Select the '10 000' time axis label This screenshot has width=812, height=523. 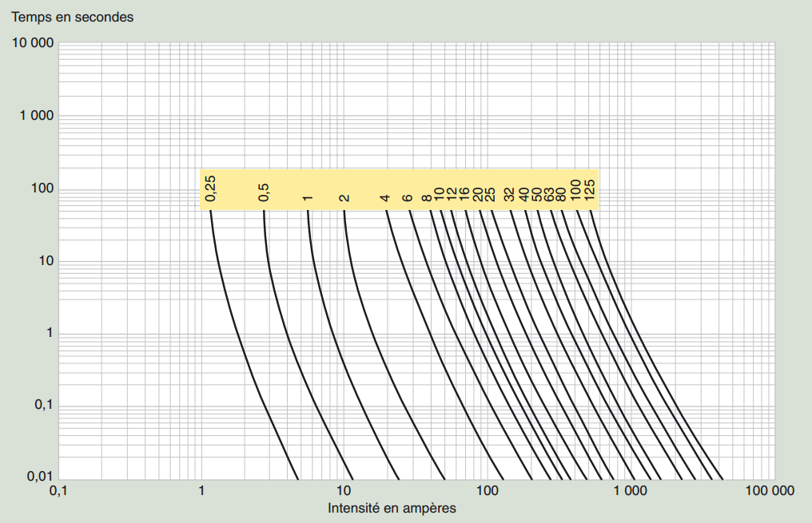pos(33,43)
